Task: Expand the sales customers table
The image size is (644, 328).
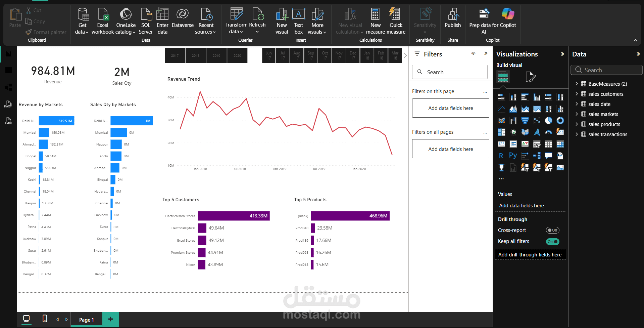Action: [577, 94]
